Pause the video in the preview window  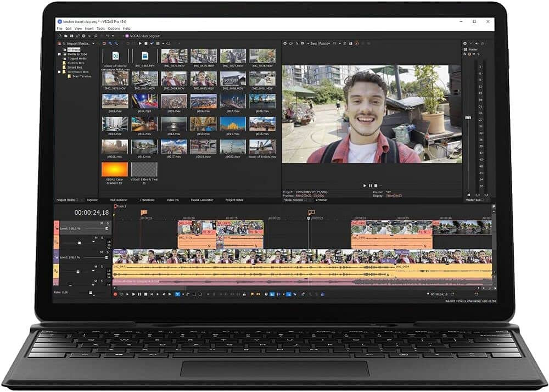[370, 186]
